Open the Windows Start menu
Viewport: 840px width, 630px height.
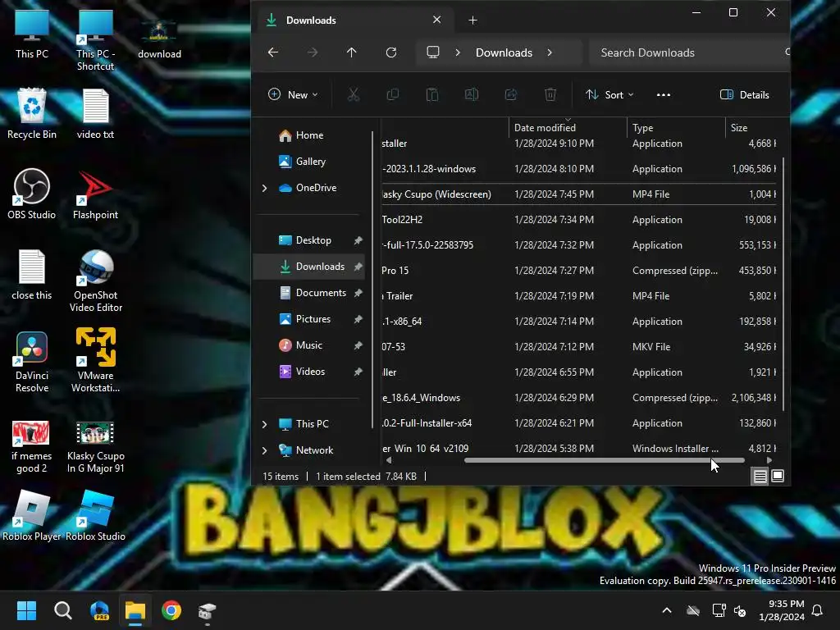[26, 610]
